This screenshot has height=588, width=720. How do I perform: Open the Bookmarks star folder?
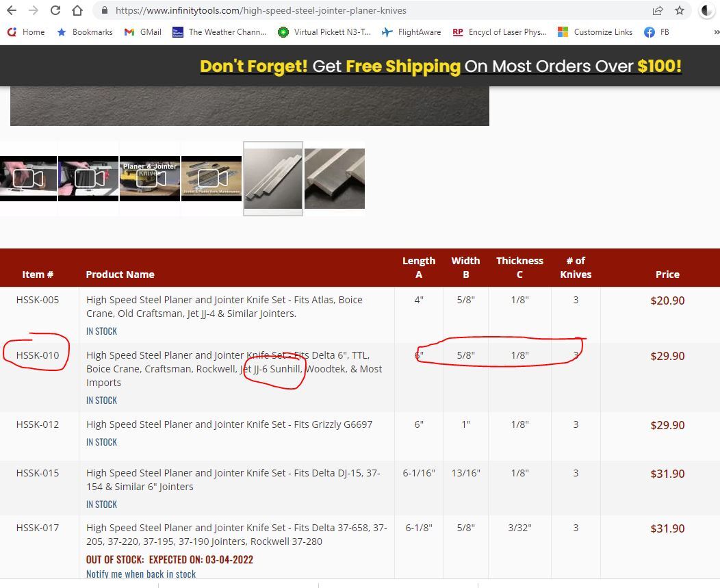[x=84, y=32]
